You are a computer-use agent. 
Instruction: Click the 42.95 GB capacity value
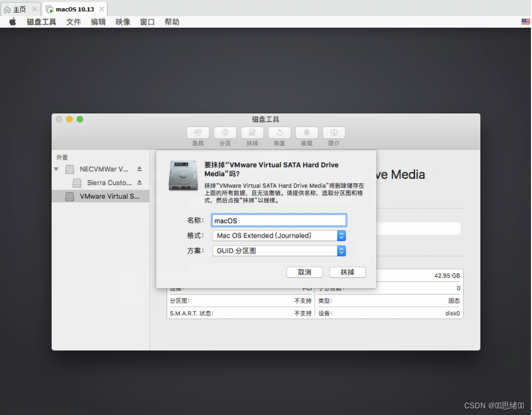447,276
